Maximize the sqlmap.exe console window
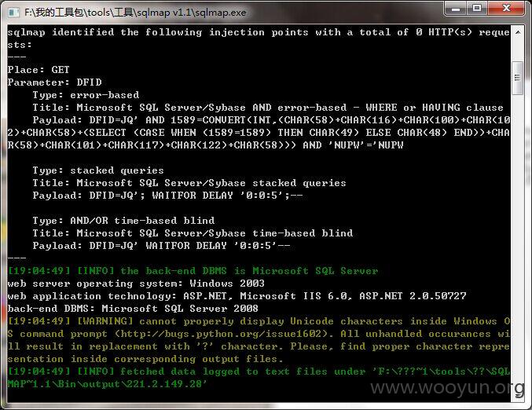Image resolution: width=532 pixels, height=410 pixels. click(x=477, y=8)
